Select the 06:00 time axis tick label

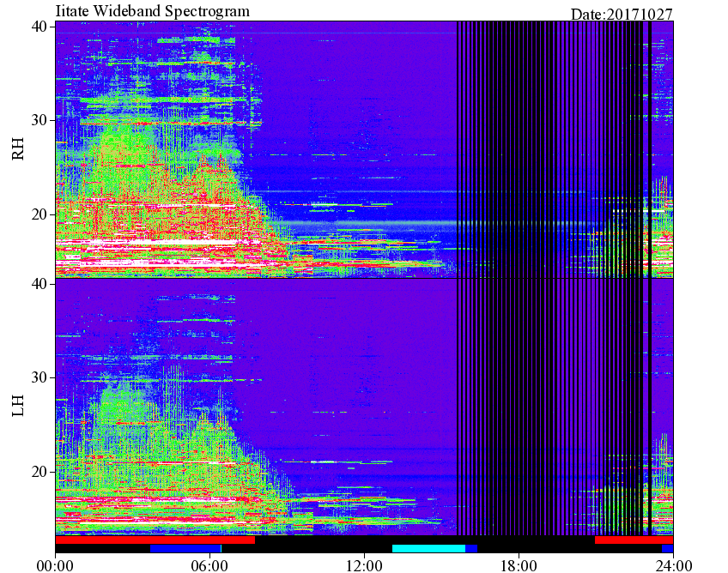pyautogui.click(x=209, y=564)
